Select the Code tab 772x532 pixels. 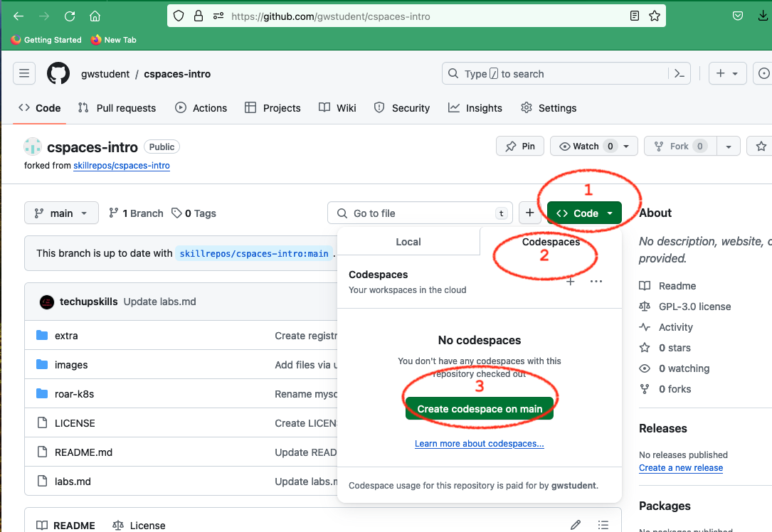pos(39,108)
